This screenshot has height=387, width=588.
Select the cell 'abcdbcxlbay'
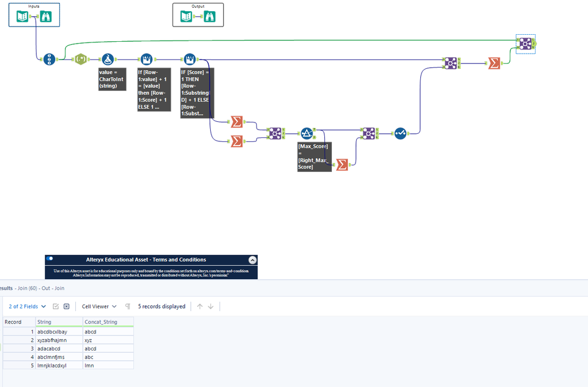point(59,332)
